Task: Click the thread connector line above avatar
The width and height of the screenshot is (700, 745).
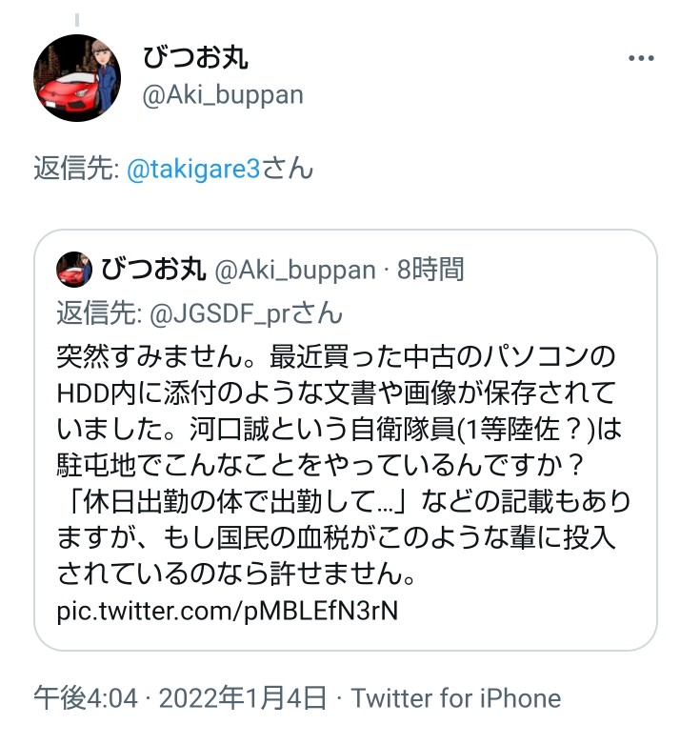Action: [x=77, y=20]
